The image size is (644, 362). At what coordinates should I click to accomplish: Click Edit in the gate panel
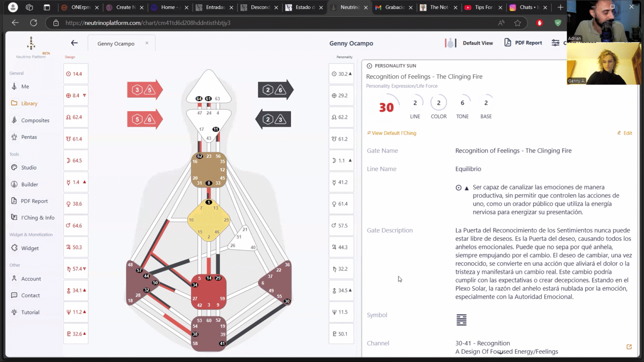(625, 133)
